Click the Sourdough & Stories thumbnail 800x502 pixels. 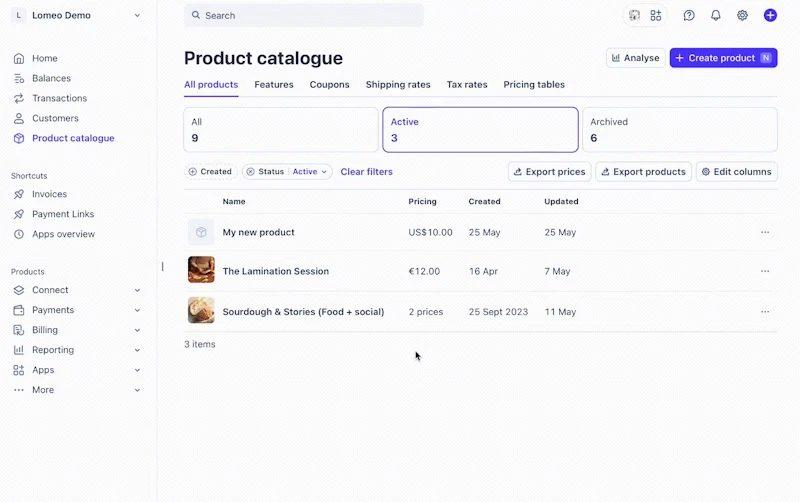click(201, 310)
